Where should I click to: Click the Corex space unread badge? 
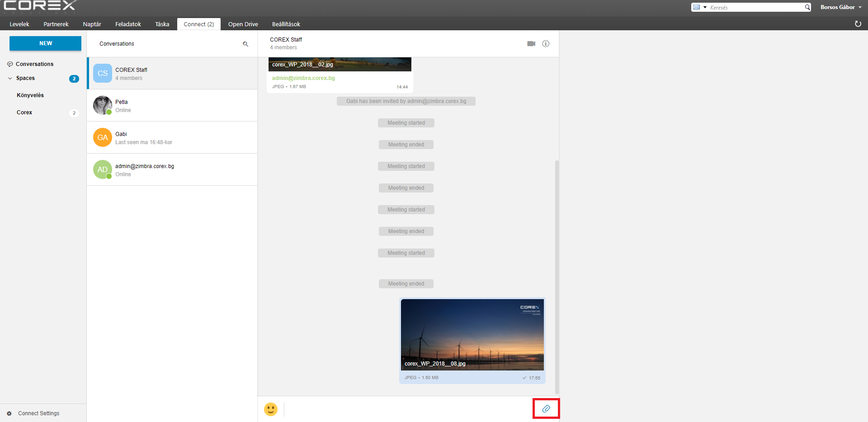coord(74,113)
